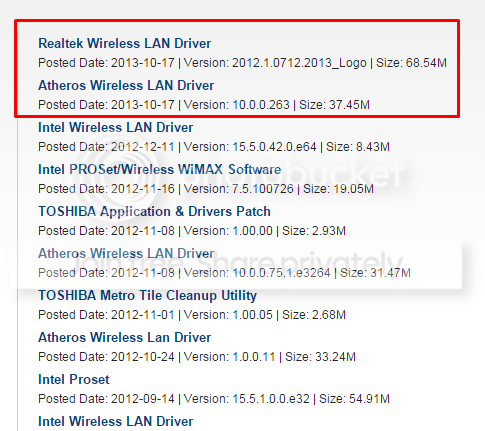Open Atheros Wireless LAN Driver posted 2012-11-08
The image size is (485, 431).
pos(126,253)
